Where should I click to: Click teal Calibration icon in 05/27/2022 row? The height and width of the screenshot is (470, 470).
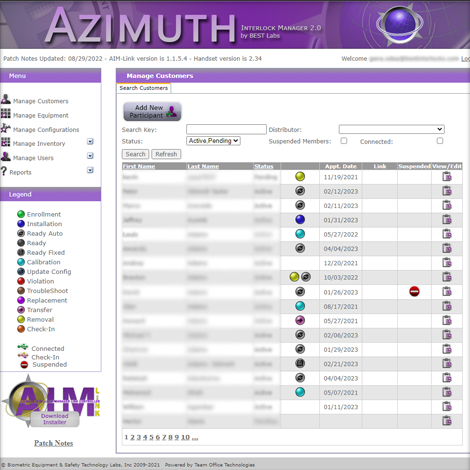click(300, 234)
